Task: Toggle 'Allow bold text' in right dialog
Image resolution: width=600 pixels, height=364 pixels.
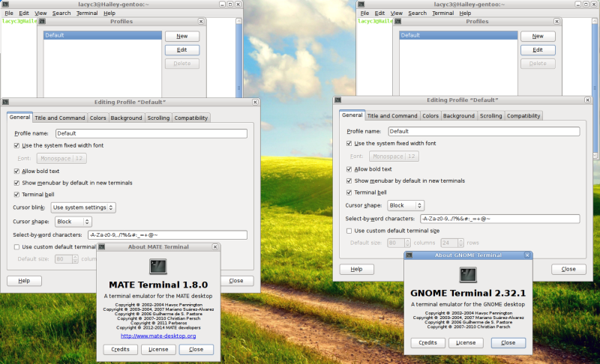Action: coord(349,169)
